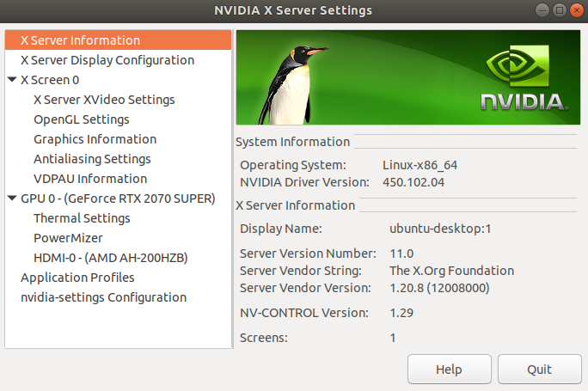Click server vendor string The X.Org Foundation
Screen dimensions: 588x391
click(x=451, y=271)
